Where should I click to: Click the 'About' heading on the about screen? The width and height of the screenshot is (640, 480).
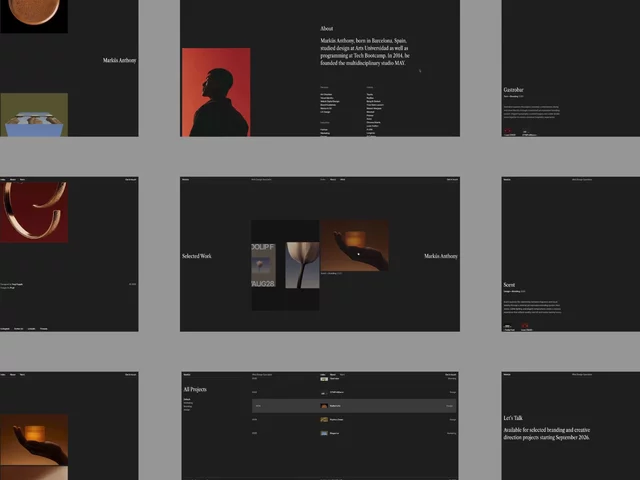327,29
